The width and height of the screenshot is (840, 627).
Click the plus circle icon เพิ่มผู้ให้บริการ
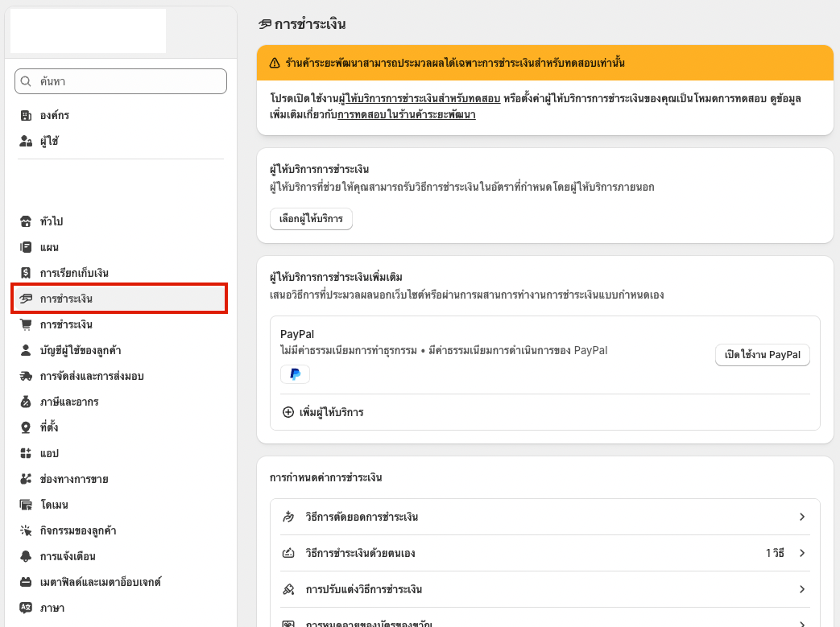point(288,412)
